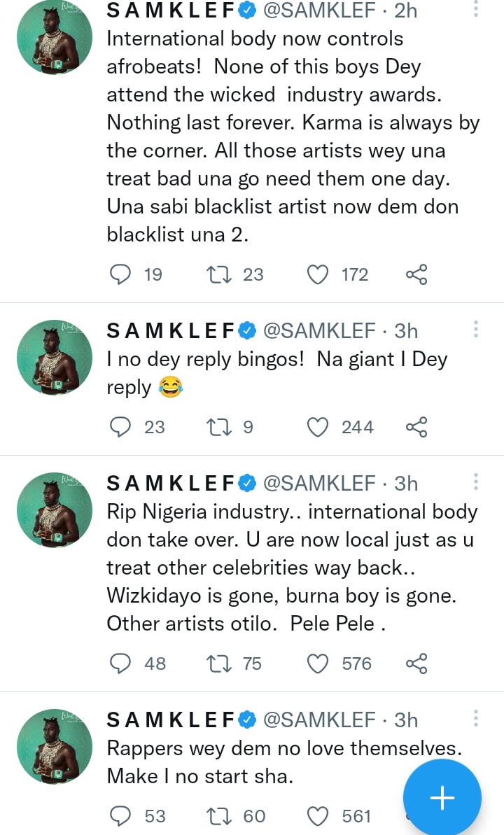The height and width of the screenshot is (835, 504).
Task: Open more options for the 2h tweet
Action: [x=476, y=10]
